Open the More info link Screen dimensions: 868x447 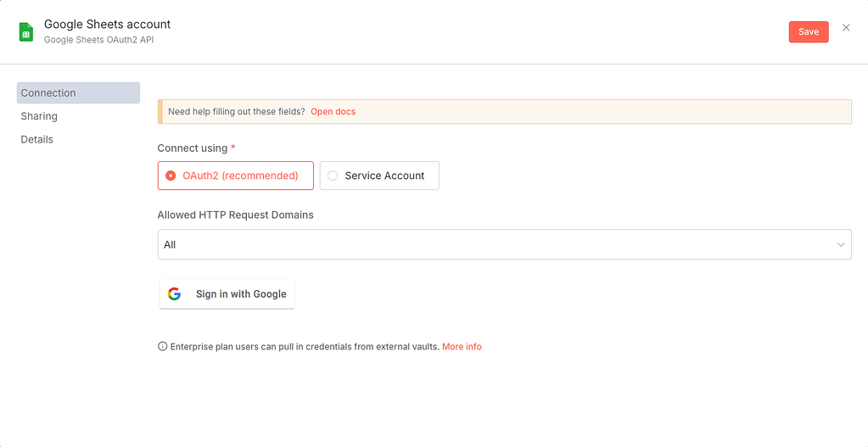click(462, 347)
